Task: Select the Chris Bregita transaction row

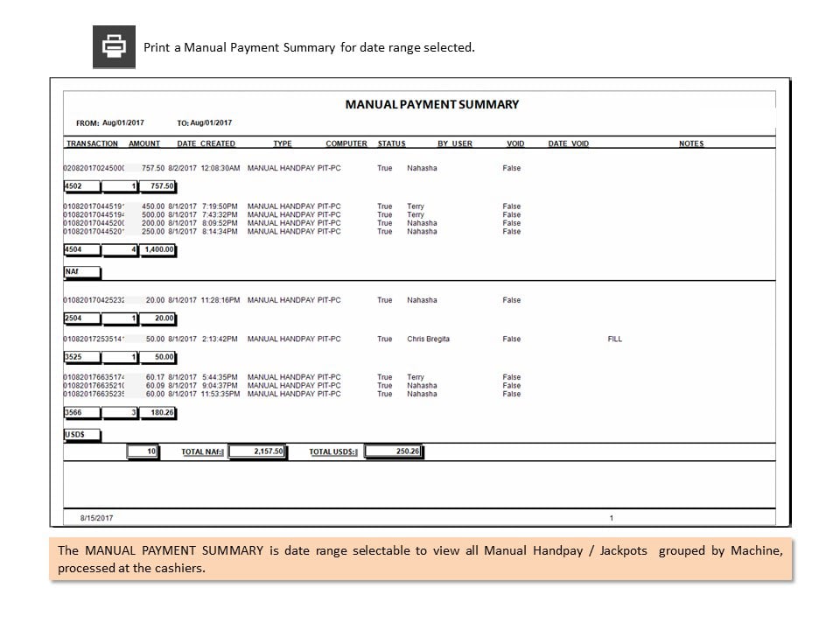Action: point(343,339)
